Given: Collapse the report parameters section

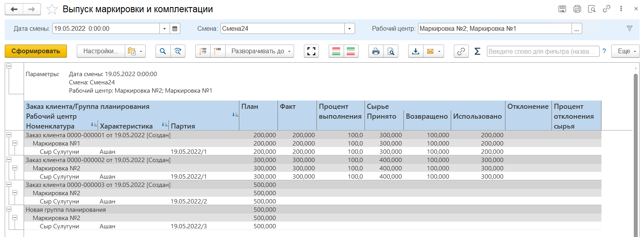Looking at the screenshot, I should (9, 66).
